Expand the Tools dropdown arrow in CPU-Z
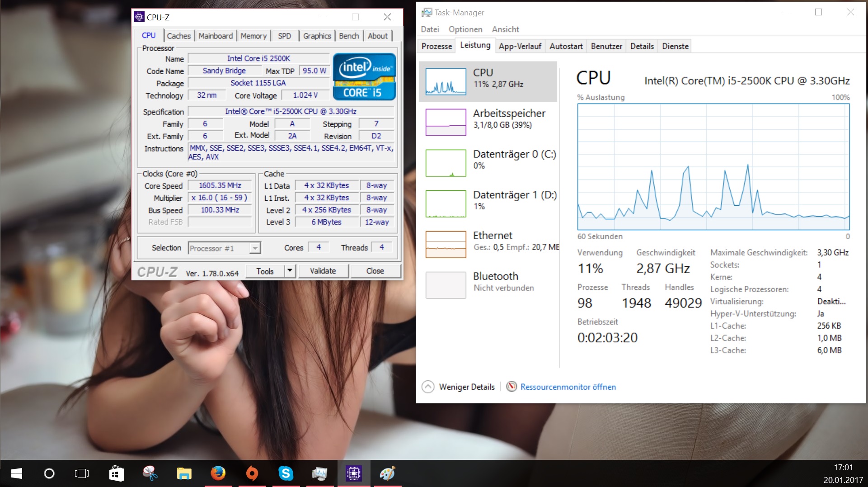 click(x=290, y=271)
